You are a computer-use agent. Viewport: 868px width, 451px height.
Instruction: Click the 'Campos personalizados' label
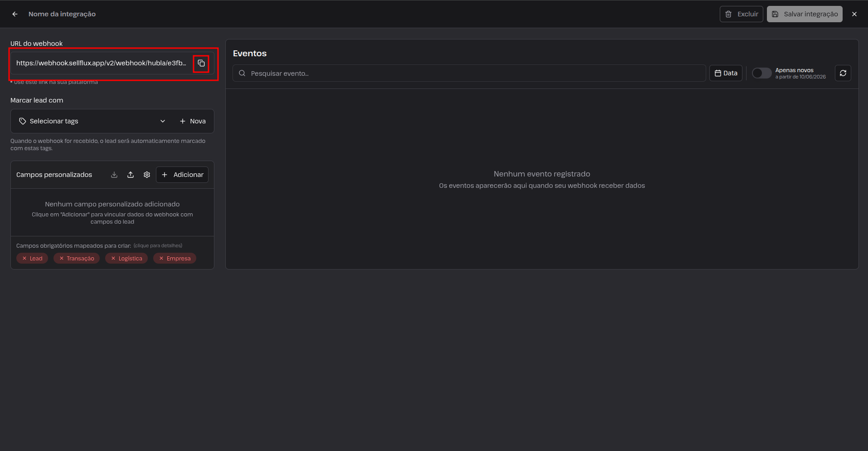point(54,175)
